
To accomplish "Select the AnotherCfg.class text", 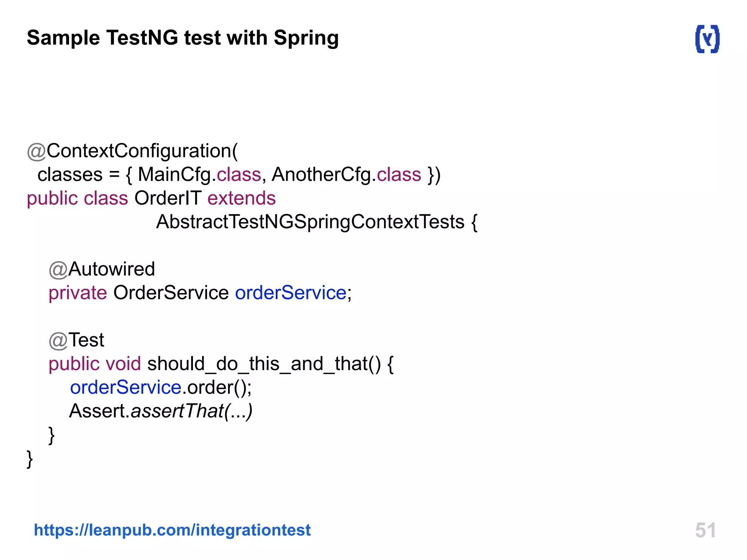I will (346, 175).
